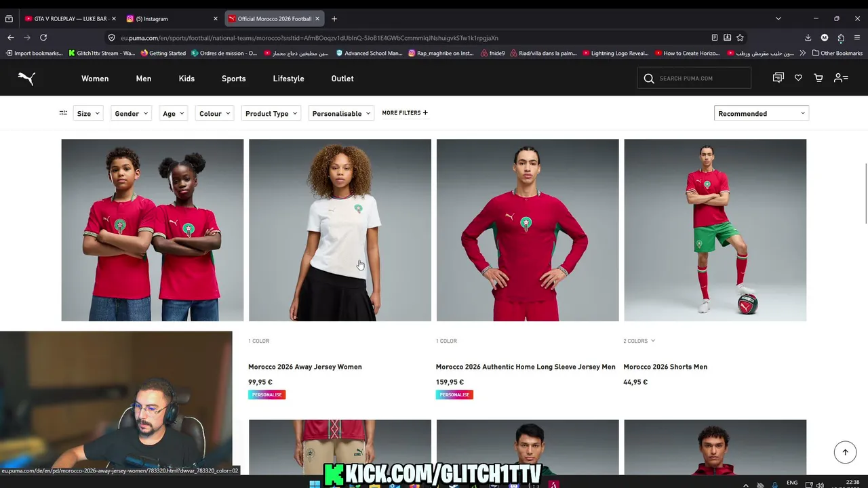Click the browser address bar URL
The height and width of the screenshot is (488, 868).
click(x=309, y=38)
